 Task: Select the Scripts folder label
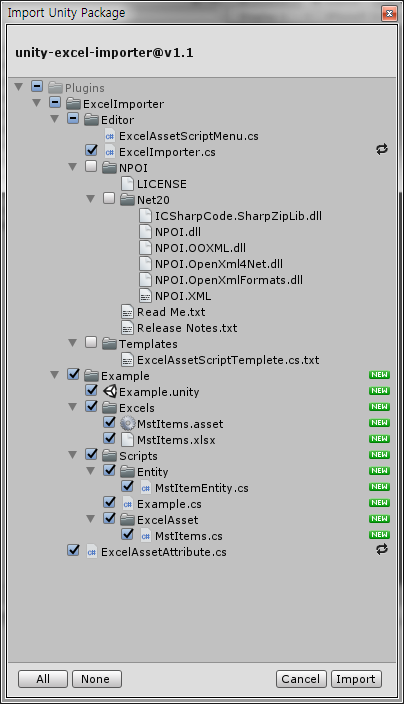138,456
